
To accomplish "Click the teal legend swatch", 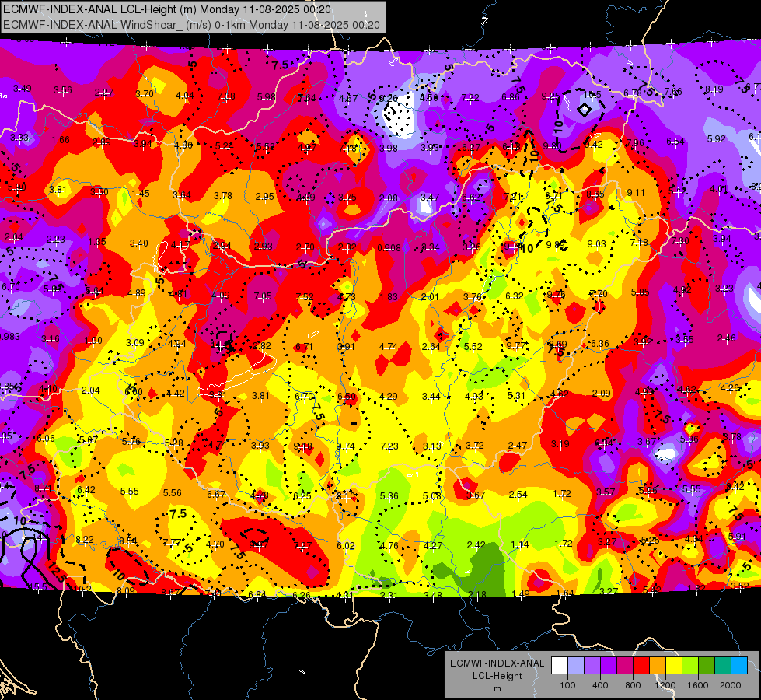I will pyautogui.click(x=723, y=666).
